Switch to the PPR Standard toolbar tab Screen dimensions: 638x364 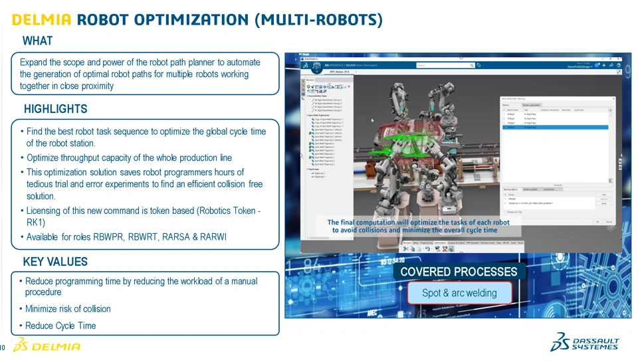(x=473, y=243)
